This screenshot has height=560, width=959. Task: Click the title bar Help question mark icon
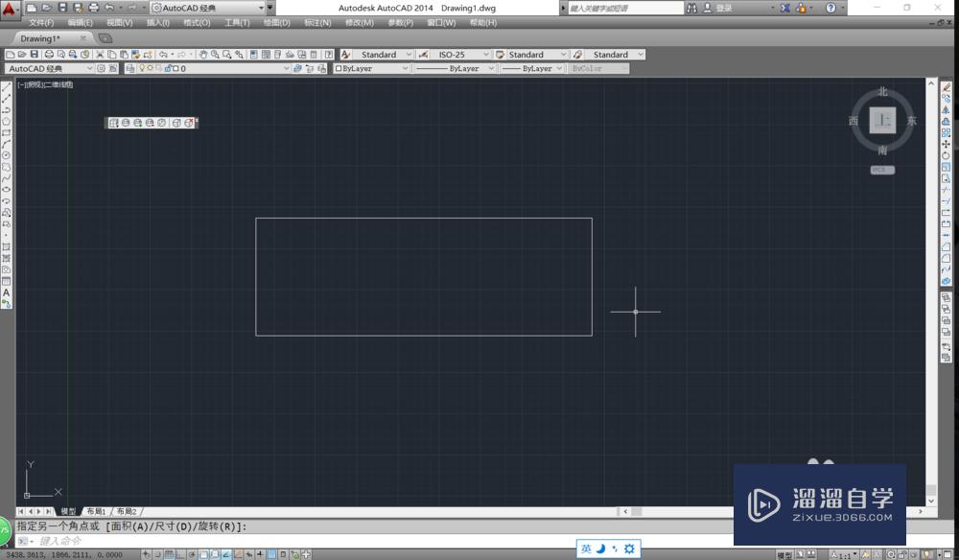coord(830,8)
